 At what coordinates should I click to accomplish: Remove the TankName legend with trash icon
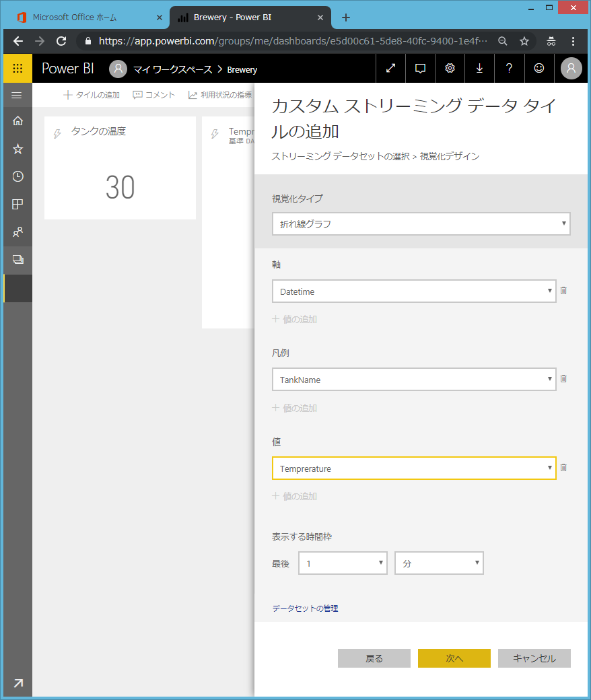click(563, 379)
